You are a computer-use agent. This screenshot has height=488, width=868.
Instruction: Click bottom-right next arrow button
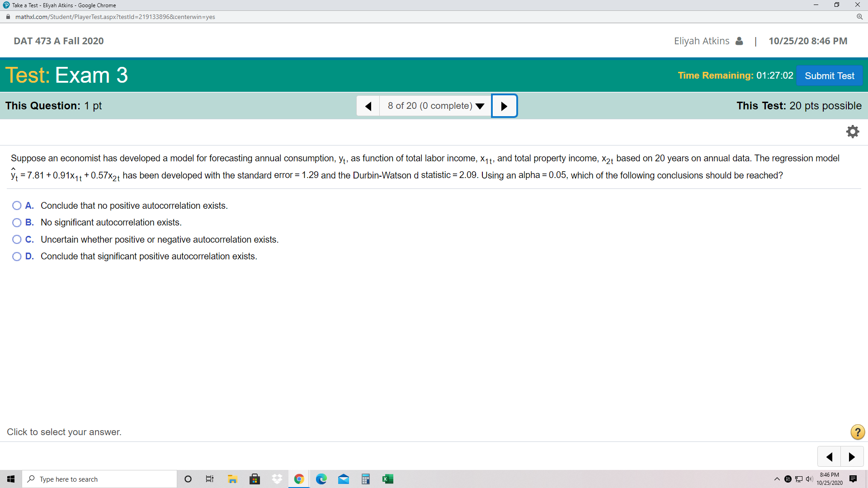click(852, 457)
